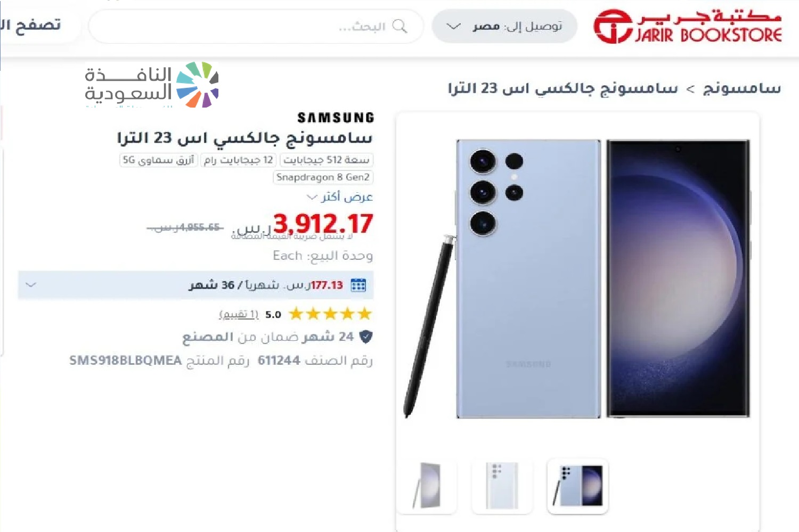Click the search magnifier icon
Viewport: 799px width, 532px height.
point(399,26)
